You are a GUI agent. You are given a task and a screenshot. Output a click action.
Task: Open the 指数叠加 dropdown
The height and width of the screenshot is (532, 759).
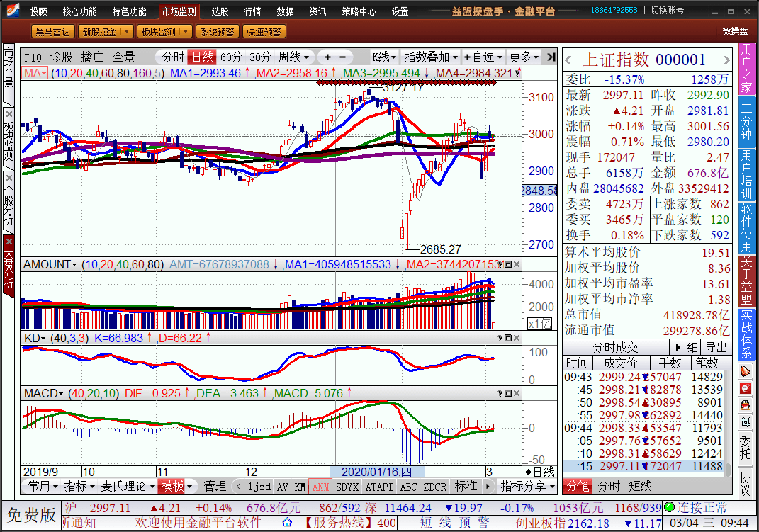coord(431,57)
